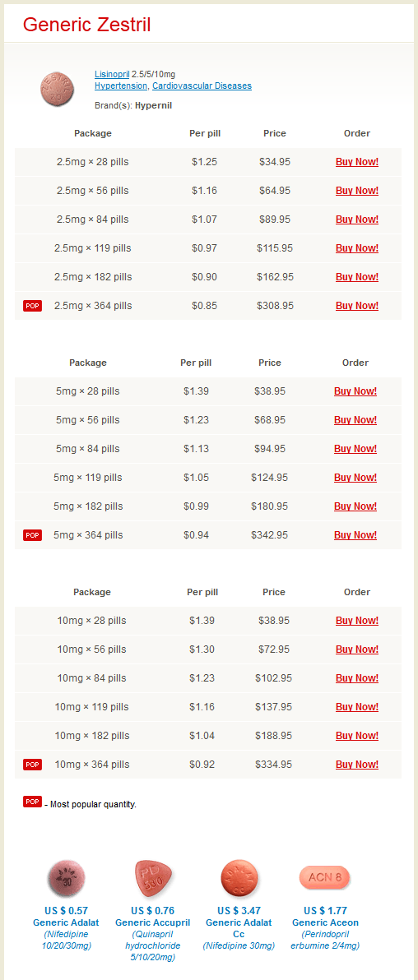Buy Now for 10mg × 84 pills
Viewport: 418px width, 980px height.
coord(356,678)
